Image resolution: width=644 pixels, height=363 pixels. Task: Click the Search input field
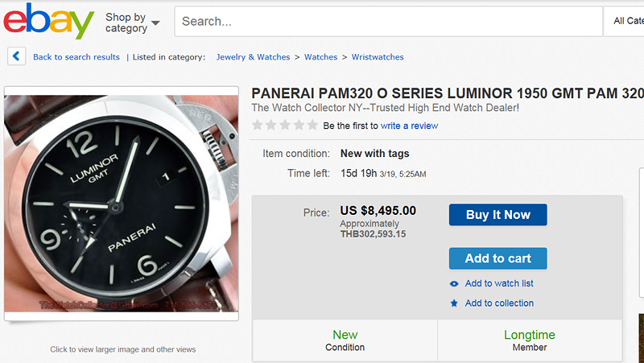389,22
